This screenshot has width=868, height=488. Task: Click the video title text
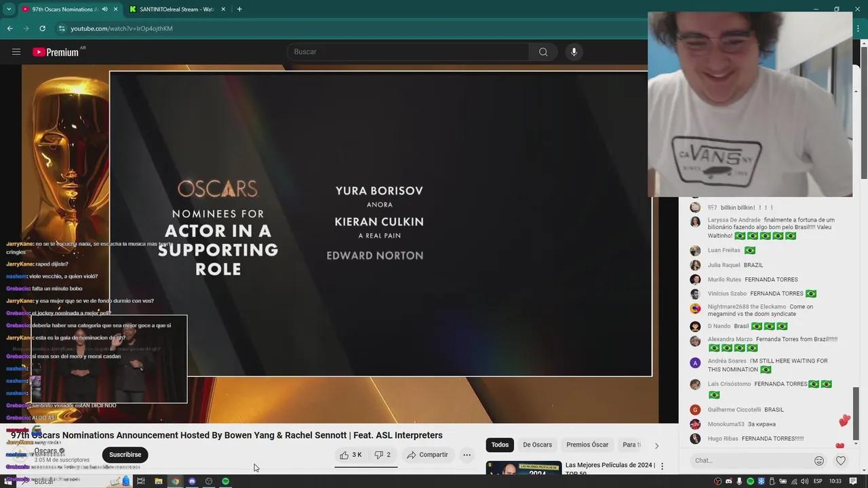click(x=226, y=435)
